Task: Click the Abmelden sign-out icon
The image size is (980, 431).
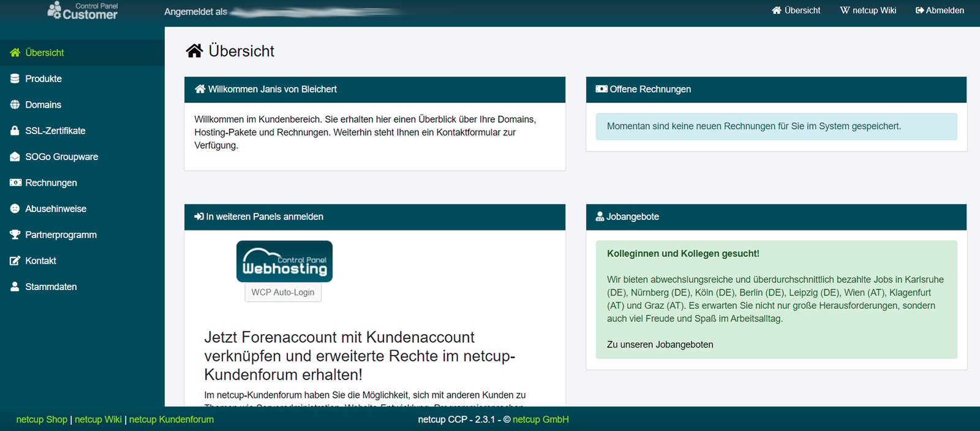Action: coord(919,10)
